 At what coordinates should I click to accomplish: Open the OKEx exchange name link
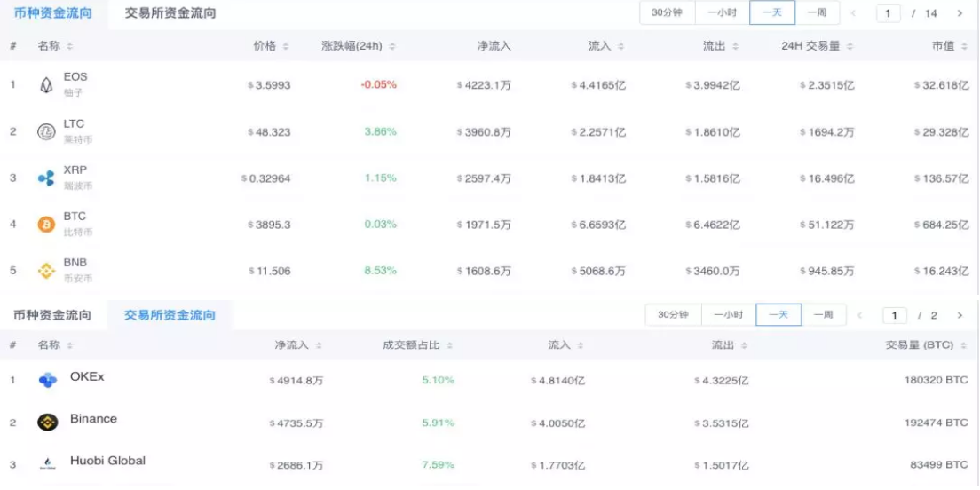click(x=88, y=377)
